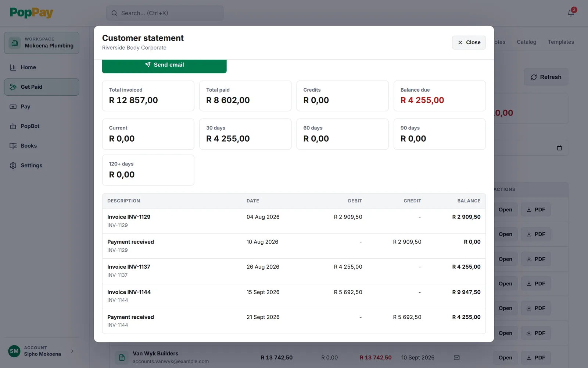Click the Invoice INV-1137 description
The height and width of the screenshot is (368, 588).
coord(129,267)
